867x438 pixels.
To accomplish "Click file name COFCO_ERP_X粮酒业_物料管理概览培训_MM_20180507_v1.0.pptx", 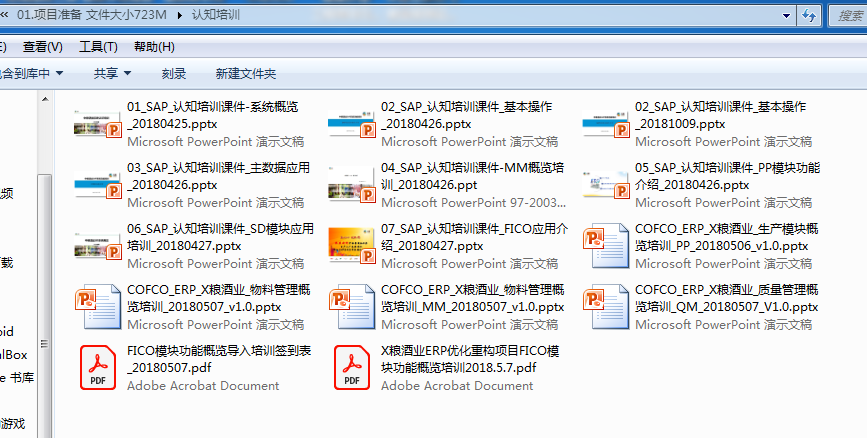I will click(x=473, y=298).
